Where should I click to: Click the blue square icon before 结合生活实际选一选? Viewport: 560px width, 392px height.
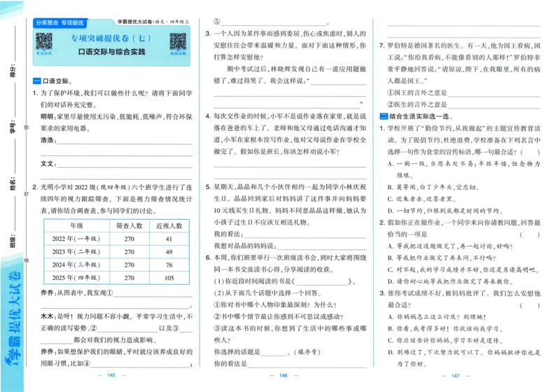point(384,116)
